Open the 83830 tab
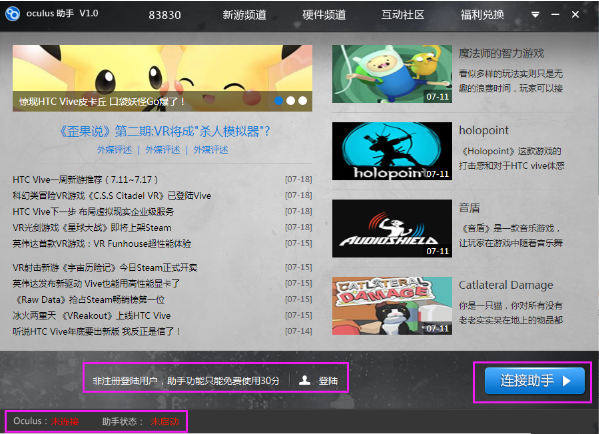 [165, 15]
